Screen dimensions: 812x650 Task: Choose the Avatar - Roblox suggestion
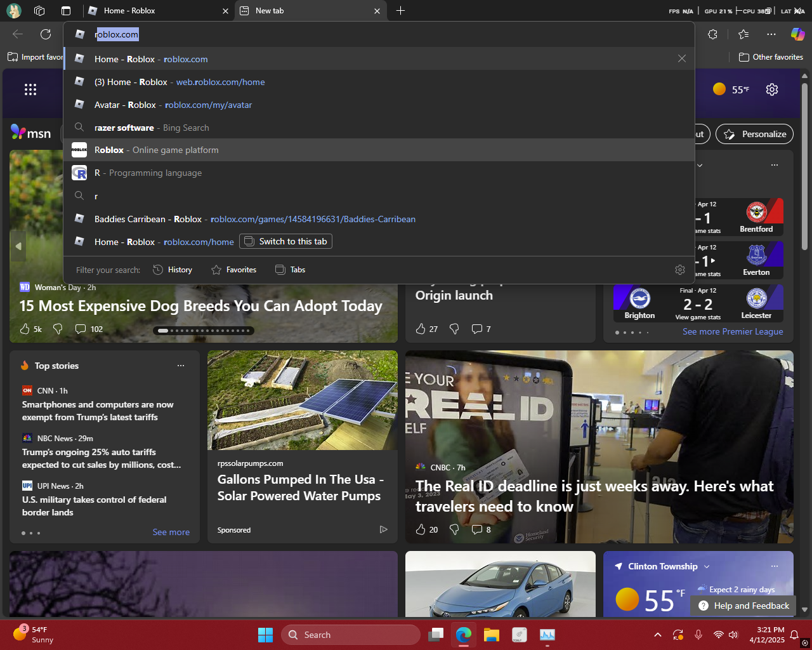[379, 105]
